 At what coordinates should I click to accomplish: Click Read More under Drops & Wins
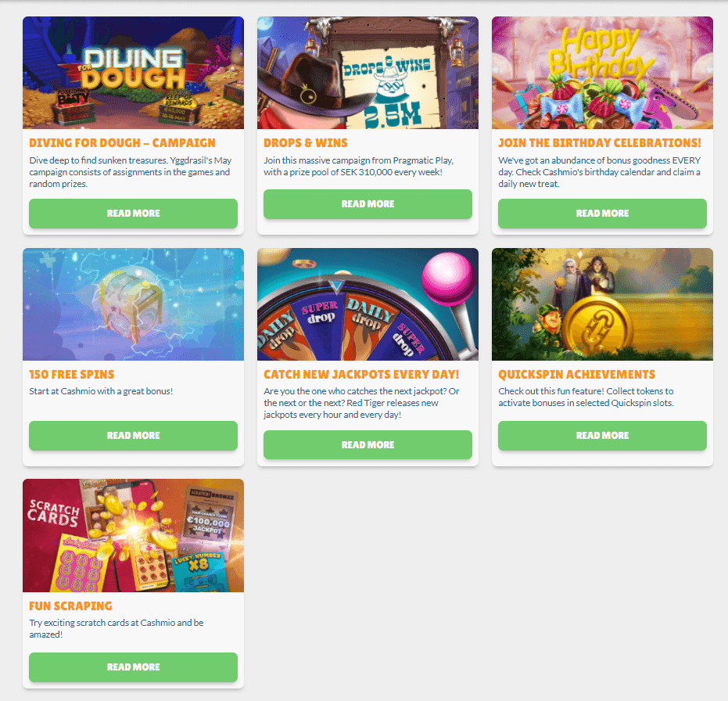tap(368, 204)
